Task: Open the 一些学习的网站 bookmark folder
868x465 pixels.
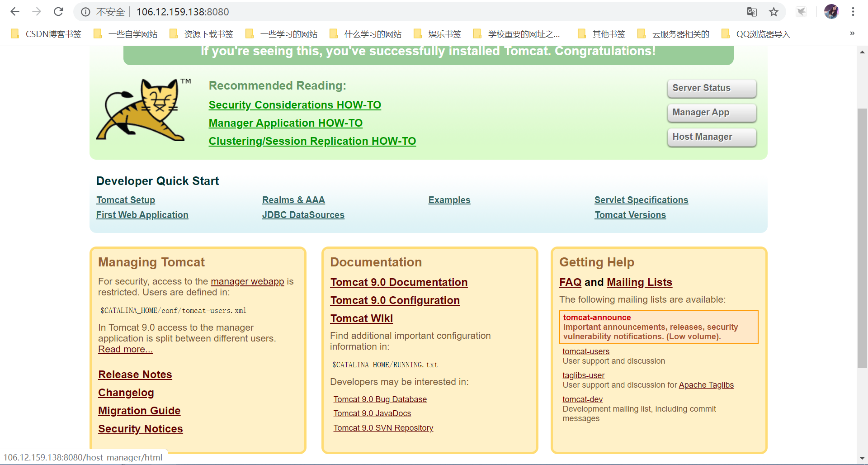Action: coord(281,34)
